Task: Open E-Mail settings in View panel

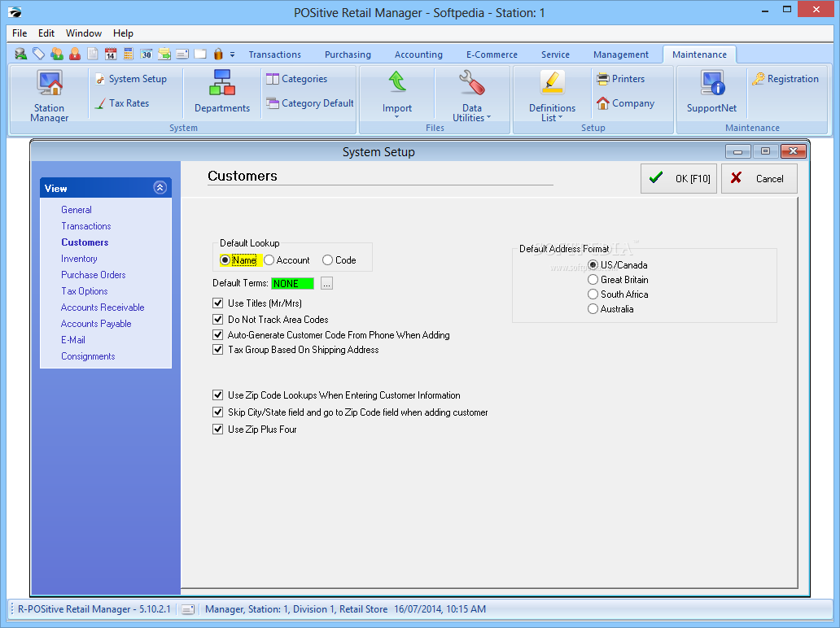Action: [73, 340]
